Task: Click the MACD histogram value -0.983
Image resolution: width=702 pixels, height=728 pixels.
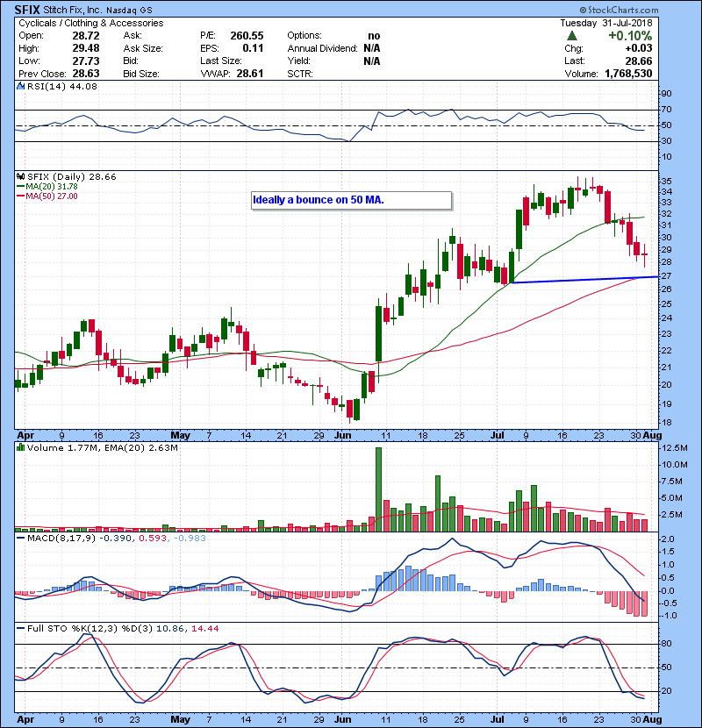Action: point(190,539)
